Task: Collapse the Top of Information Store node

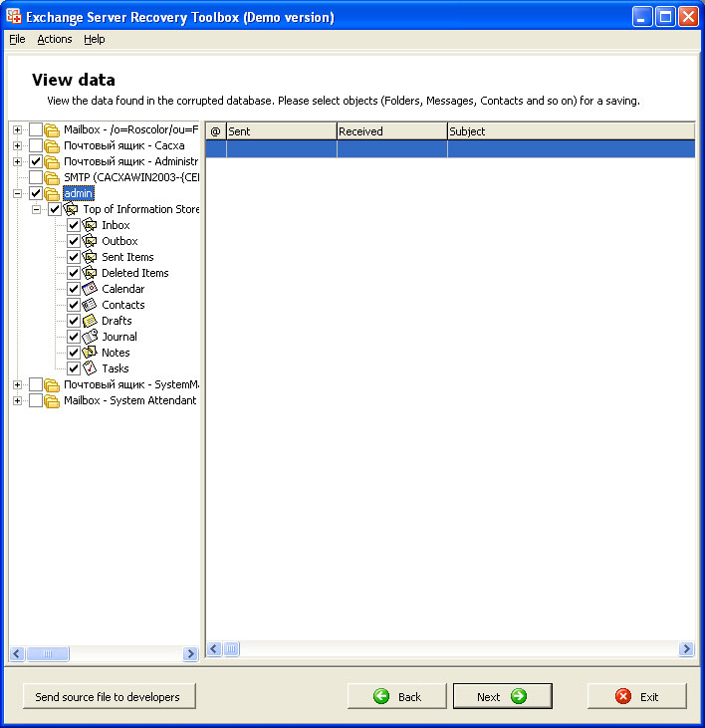Action: click(x=36, y=209)
